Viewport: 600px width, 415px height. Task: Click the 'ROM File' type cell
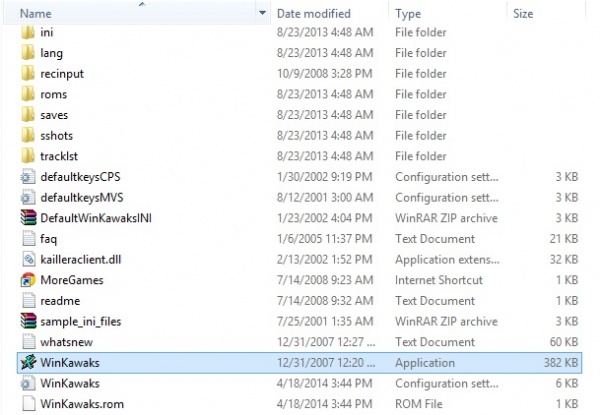click(419, 404)
